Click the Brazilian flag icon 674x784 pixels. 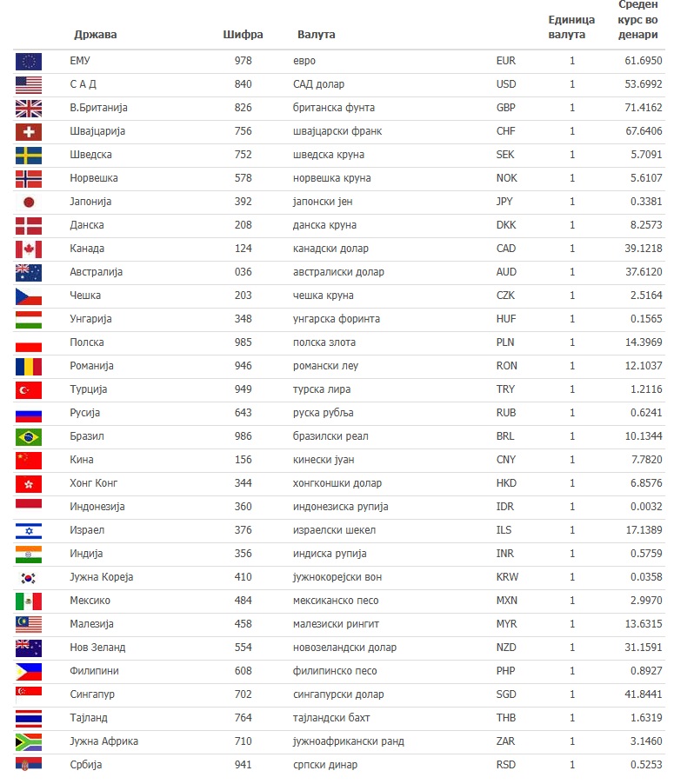(x=28, y=436)
